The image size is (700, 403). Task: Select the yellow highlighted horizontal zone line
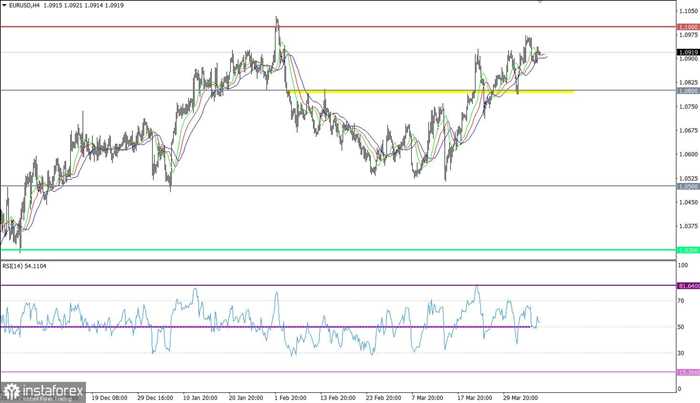pos(431,92)
